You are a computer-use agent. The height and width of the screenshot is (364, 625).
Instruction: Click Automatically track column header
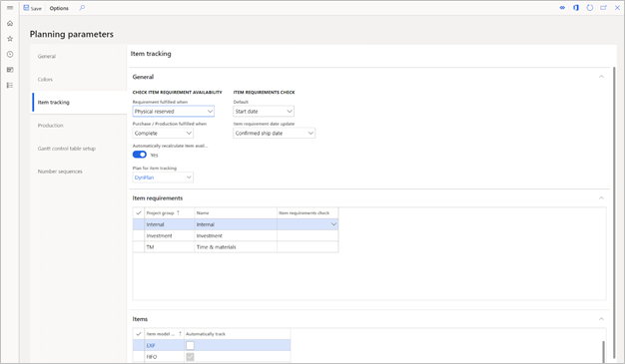point(238,334)
